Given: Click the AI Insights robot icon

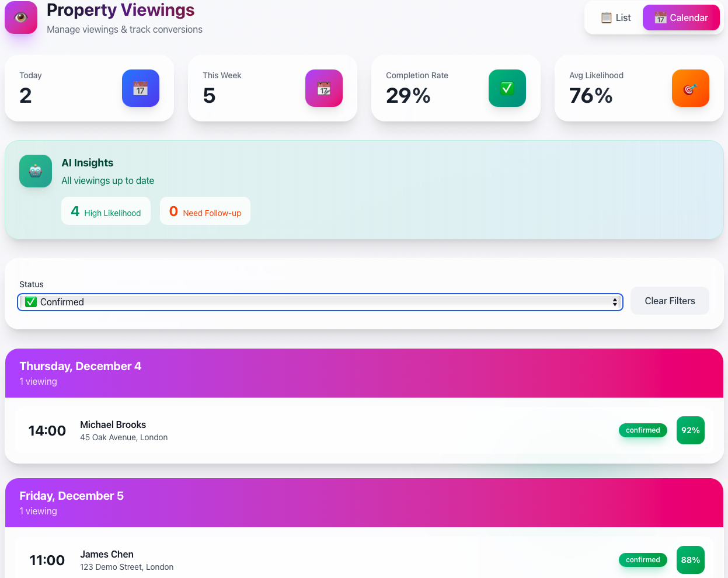Looking at the screenshot, I should 36,171.
